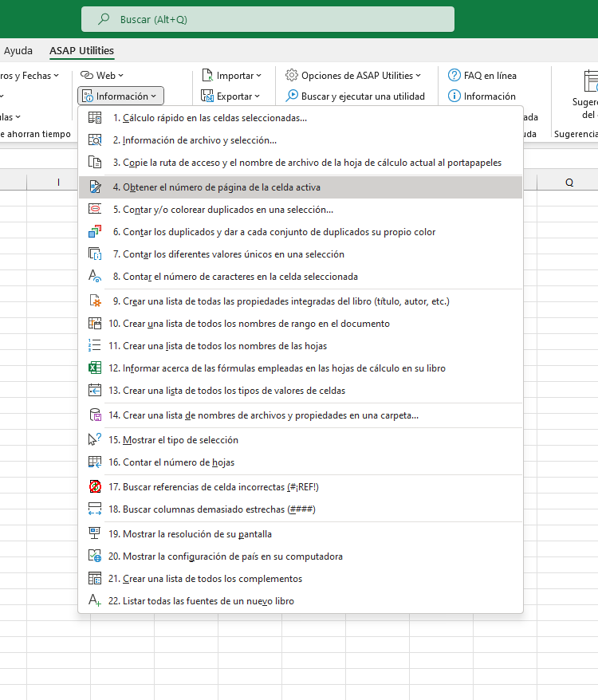Viewport: 598px width, 700px height.
Task: Select the ASAP Utilities ribbon tab
Action: point(82,50)
